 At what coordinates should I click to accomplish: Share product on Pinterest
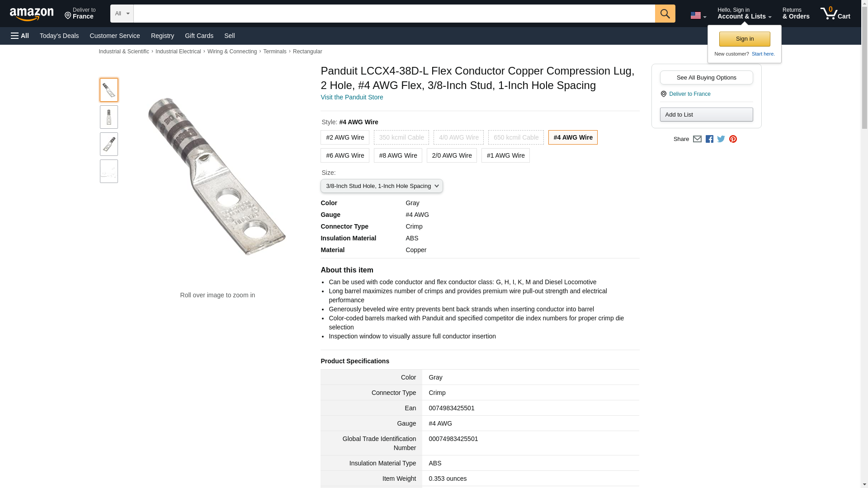pyautogui.click(x=733, y=139)
